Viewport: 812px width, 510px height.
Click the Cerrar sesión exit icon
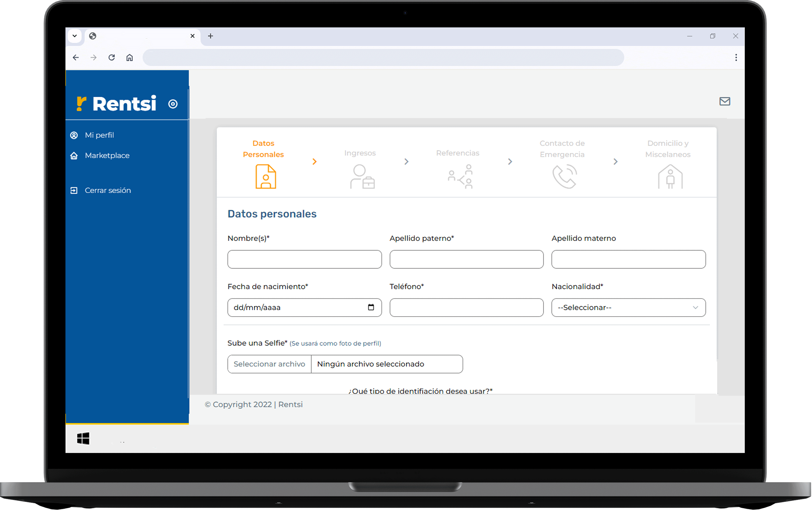74,191
